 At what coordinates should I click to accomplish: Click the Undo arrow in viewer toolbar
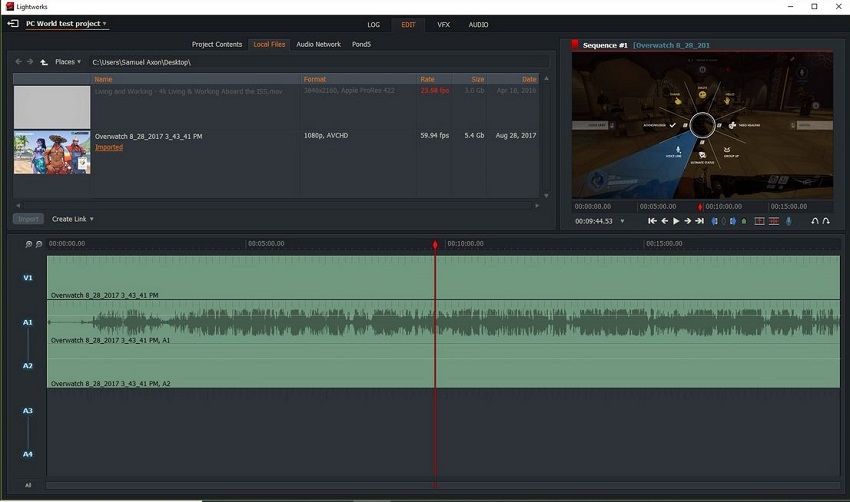[814, 221]
